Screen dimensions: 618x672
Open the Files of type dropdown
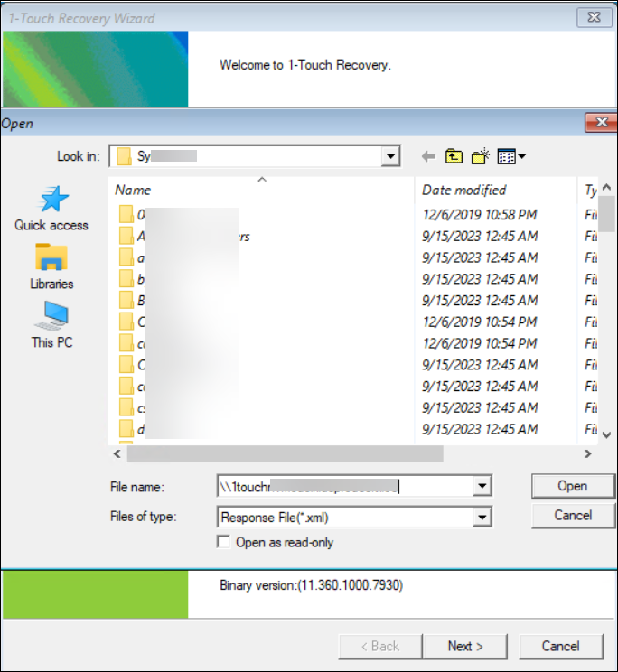click(482, 517)
